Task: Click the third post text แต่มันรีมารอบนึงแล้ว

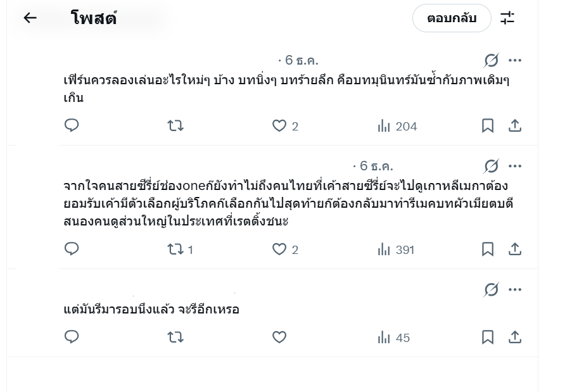Action: (151, 310)
